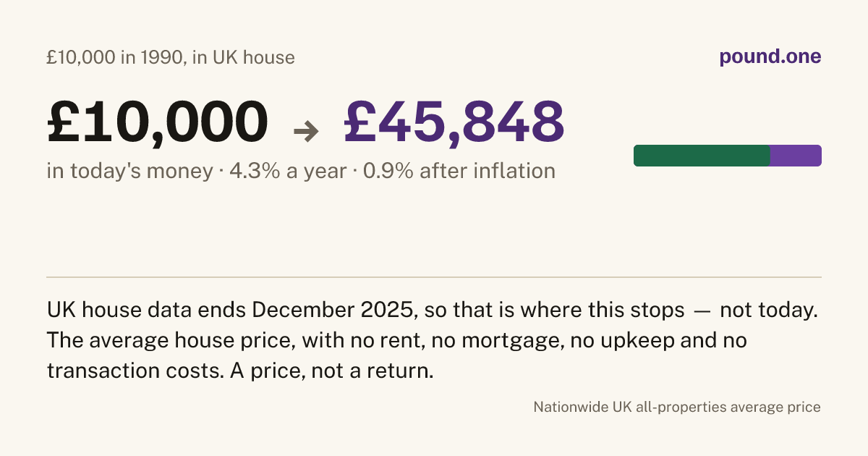Screen dimensions: 868x456
Task: Click the '£10,000 in 1990, in UK house' header
Action: point(171,57)
